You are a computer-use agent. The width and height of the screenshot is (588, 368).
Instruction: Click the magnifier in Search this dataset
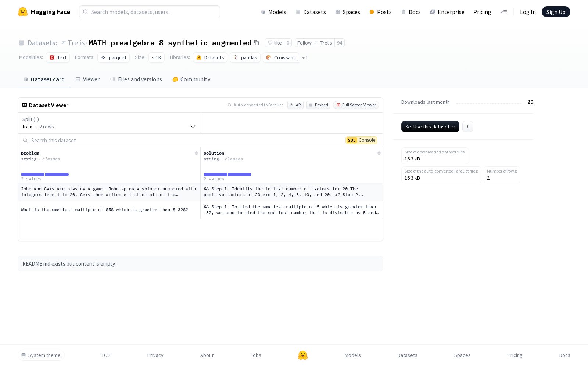click(x=25, y=140)
